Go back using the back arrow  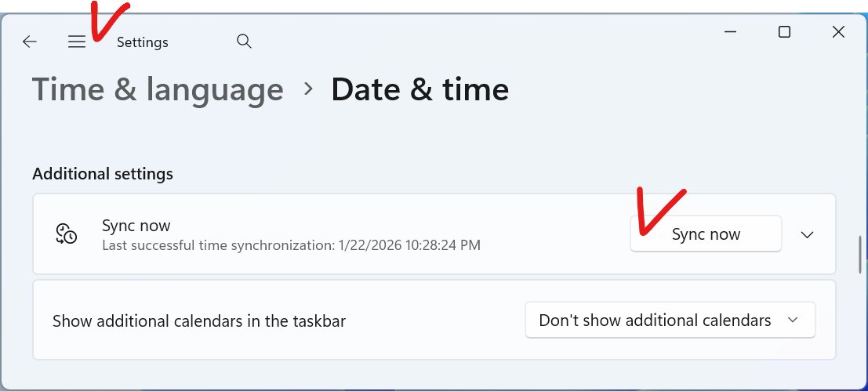30,42
